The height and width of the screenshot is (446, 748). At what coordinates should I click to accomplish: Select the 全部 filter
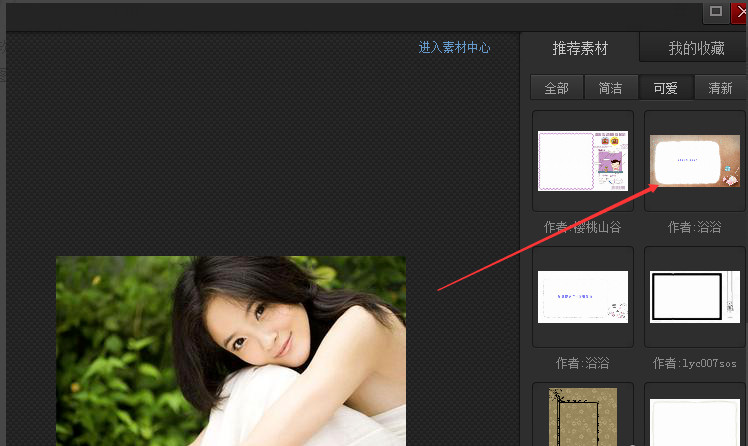pyautogui.click(x=556, y=88)
